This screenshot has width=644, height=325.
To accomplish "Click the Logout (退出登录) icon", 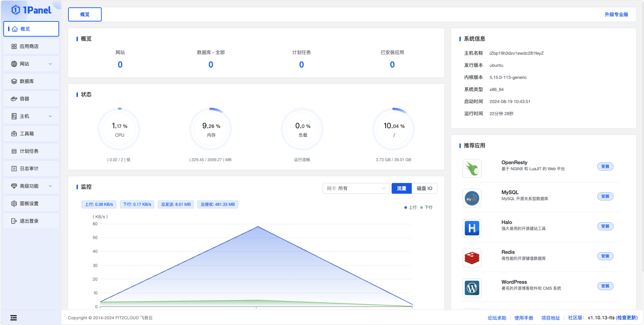I will click(14, 221).
